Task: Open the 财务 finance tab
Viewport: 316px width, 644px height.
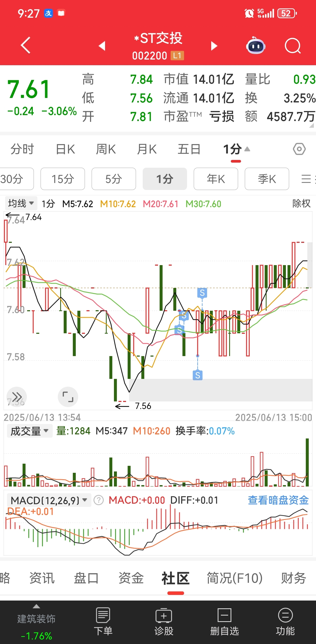Action: click(293, 578)
